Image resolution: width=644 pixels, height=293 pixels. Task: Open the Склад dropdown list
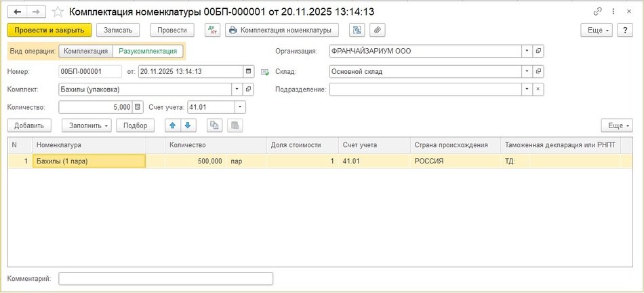[526, 71]
